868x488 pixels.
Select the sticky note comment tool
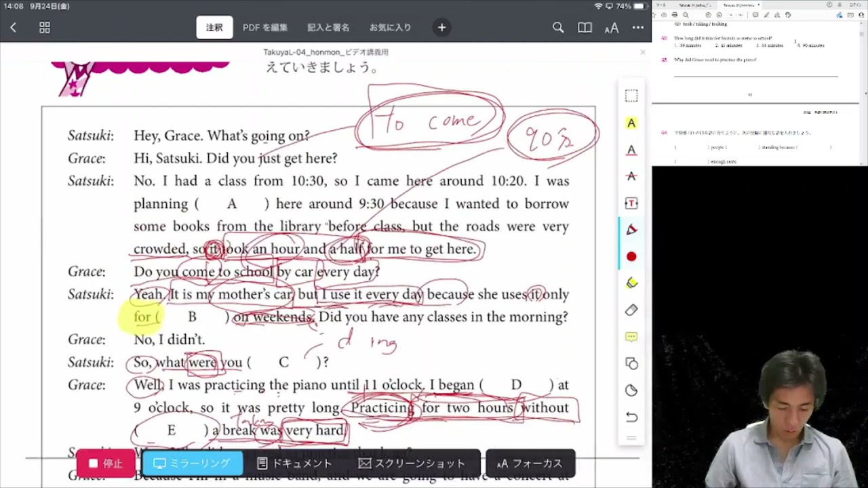631,337
